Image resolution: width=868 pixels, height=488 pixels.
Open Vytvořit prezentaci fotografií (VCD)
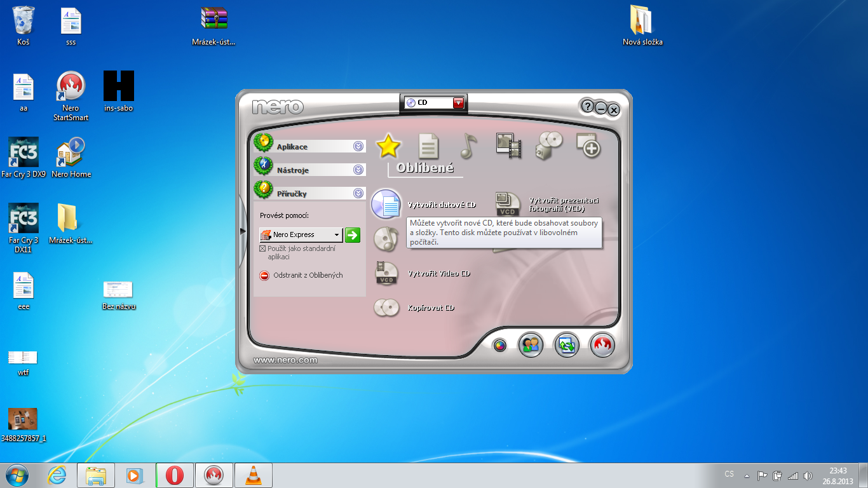564,205
